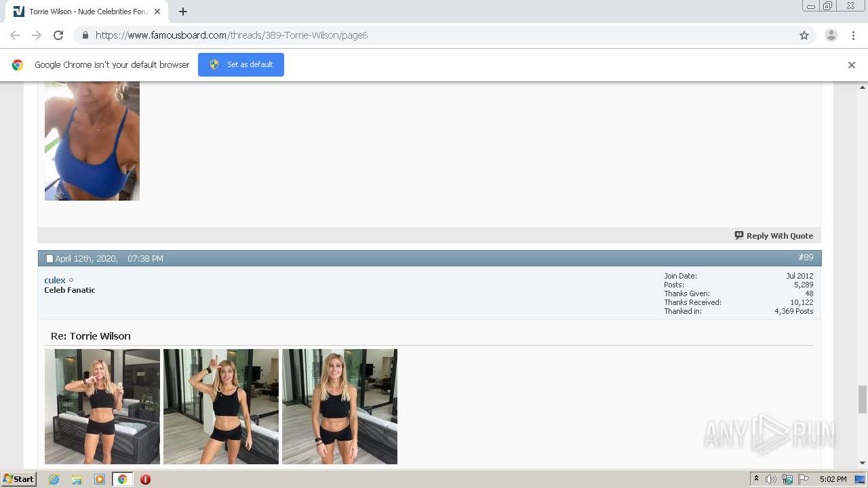Open the Action Center flag tray icon
Image resolution: width=868 pixels, height=488 pixels.
[804, 479]
